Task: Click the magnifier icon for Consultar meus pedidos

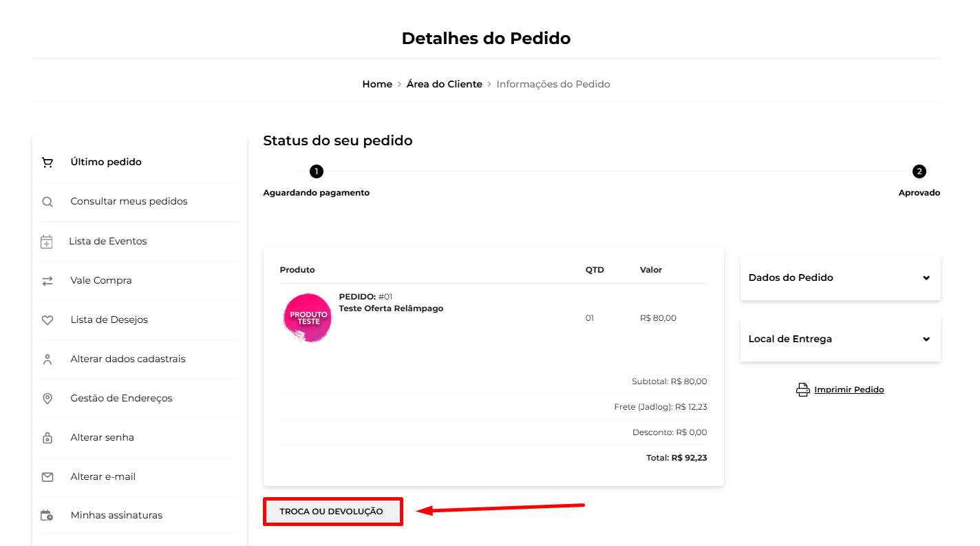Action: 47,202
